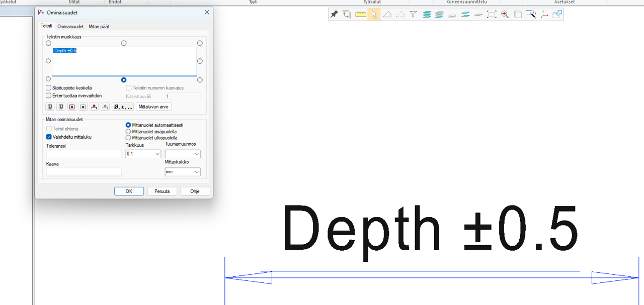The image size is (644, 305).
Task: Open the Mittayksikkö mm dropdown
Action: (x=183, y=172)
